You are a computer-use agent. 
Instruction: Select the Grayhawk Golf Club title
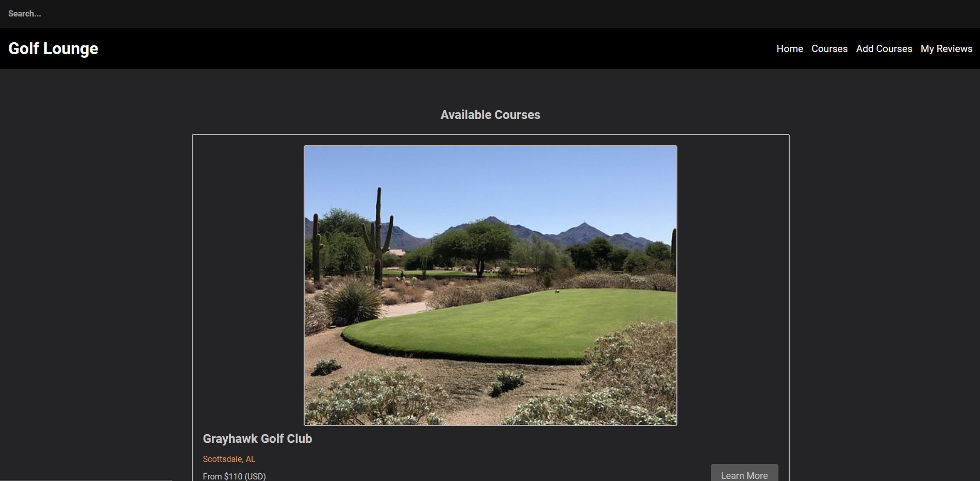pos(257,439)
